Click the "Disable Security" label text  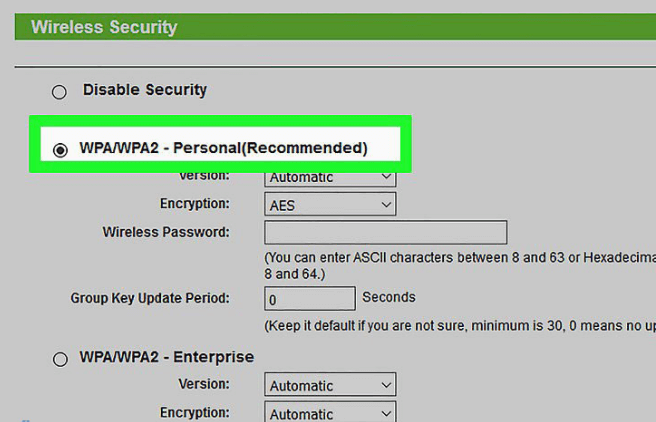(145, 90)
